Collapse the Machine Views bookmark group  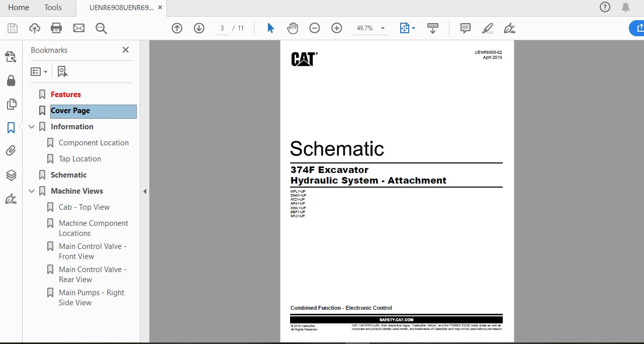coord(32,191)
